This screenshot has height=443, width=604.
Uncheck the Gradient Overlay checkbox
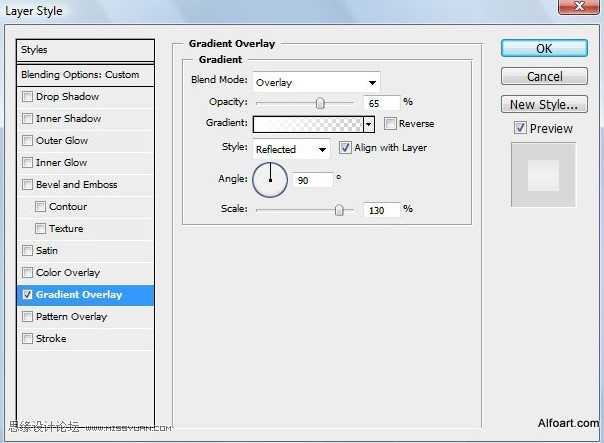[27, 295]
